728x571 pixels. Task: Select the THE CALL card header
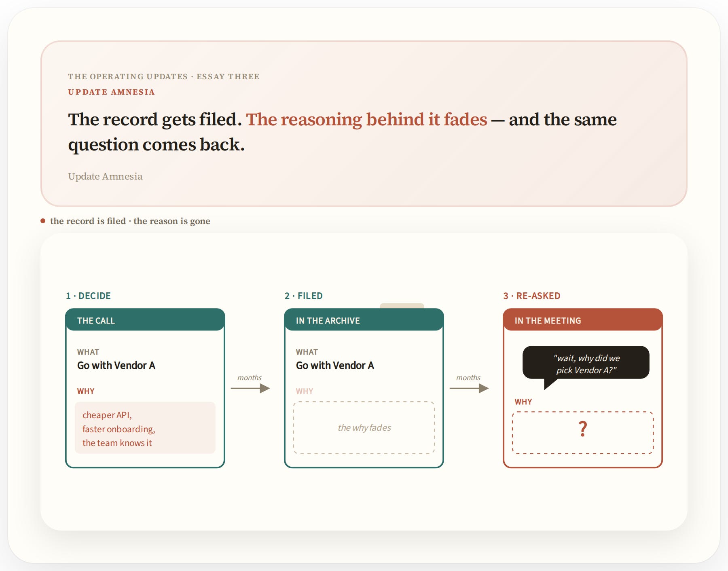pos(145,320)
